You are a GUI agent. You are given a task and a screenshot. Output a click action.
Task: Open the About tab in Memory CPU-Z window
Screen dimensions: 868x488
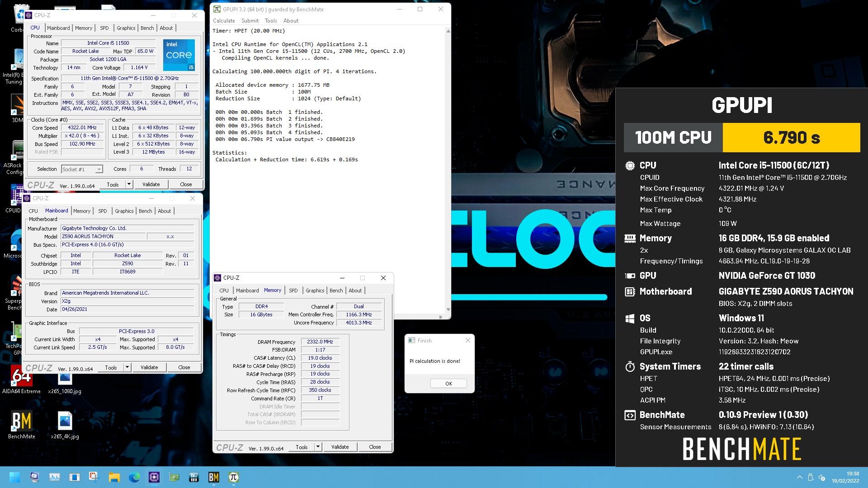355,291
